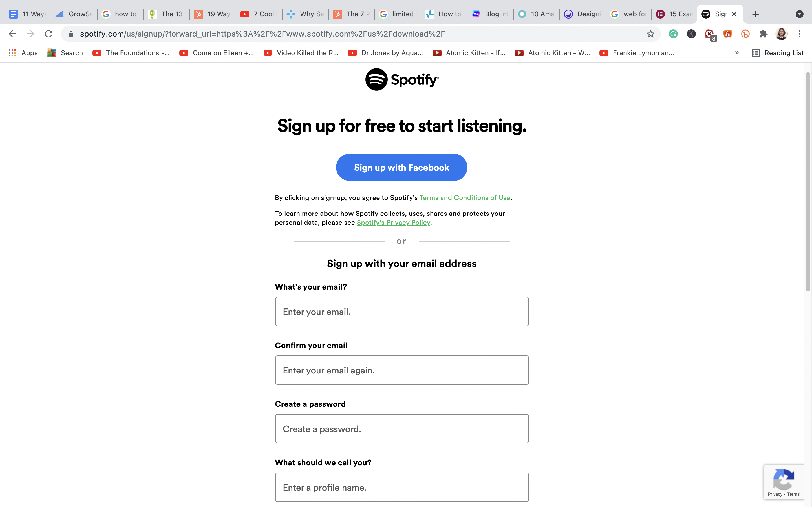Click the browser refresh icon
The image size is (812, 507).
(x=50, y=34)
